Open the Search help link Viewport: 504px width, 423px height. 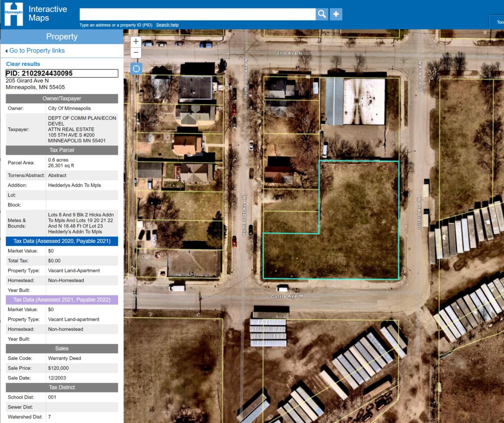[167, 25]
